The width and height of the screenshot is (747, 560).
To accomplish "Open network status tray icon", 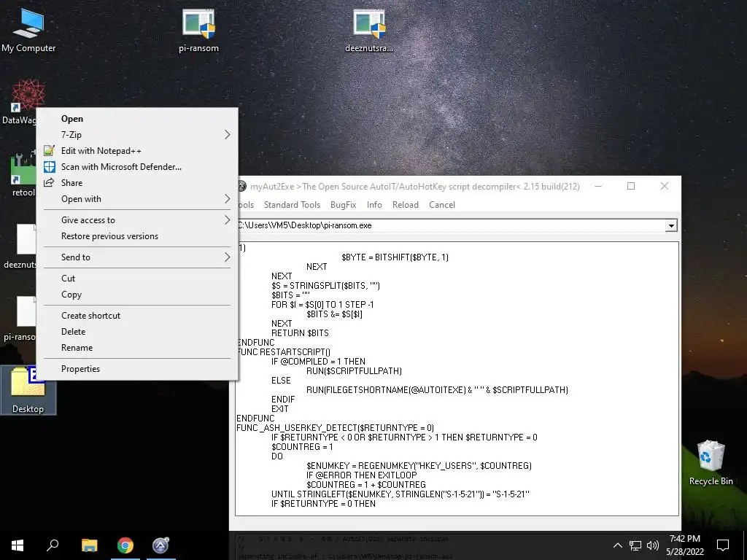I will click(635, 545).
